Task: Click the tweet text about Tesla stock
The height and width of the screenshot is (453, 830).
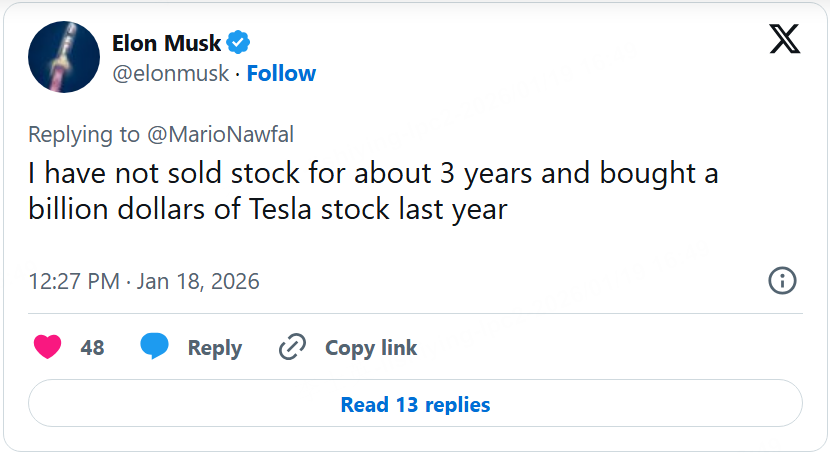Action: 372,192
